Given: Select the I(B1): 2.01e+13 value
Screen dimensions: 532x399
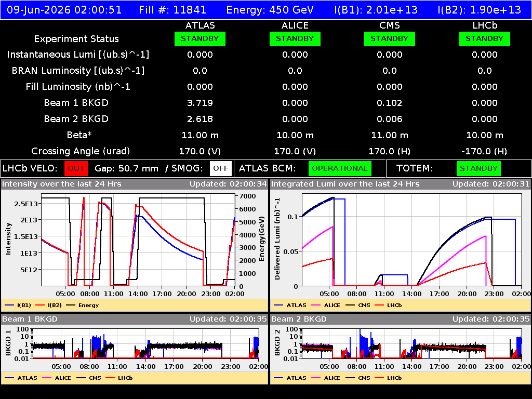Looking at the screenshot, I should (376, 9).
